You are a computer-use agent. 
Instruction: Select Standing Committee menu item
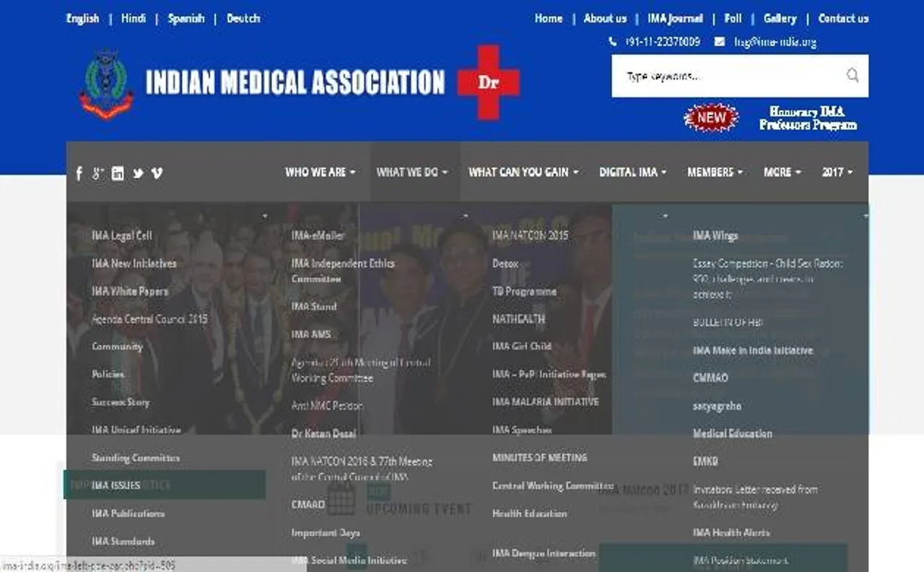(x=136, y=457)
